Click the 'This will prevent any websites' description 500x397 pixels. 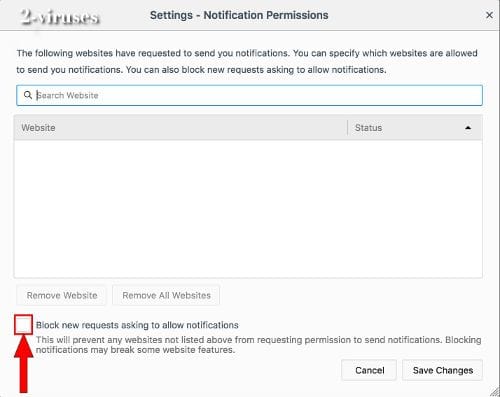(258, 345)
